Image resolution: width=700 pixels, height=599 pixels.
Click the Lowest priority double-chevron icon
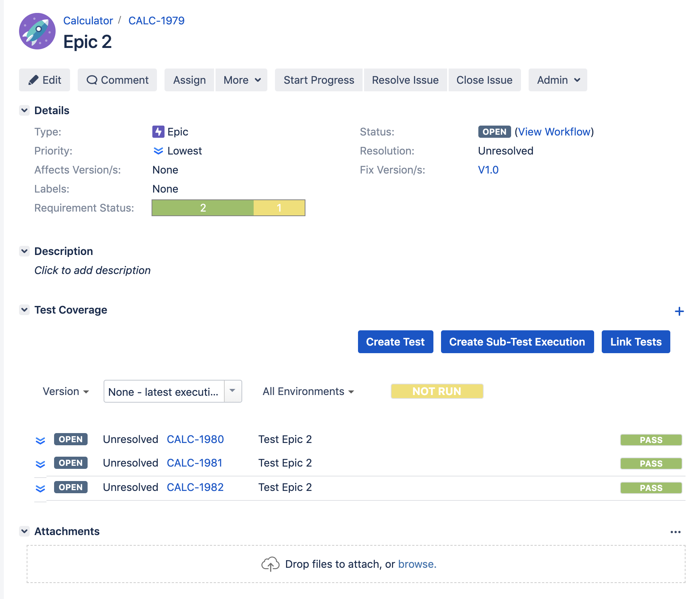(x=158, y=151)
